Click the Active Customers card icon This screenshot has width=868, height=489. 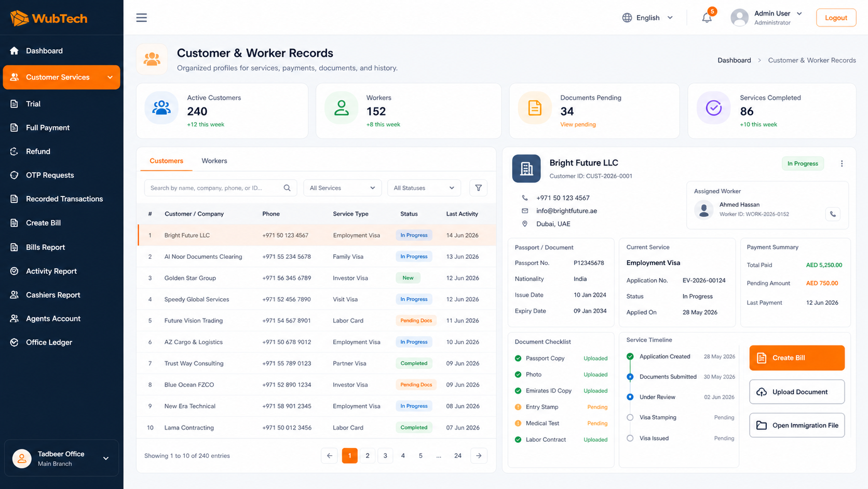(161, 108)
